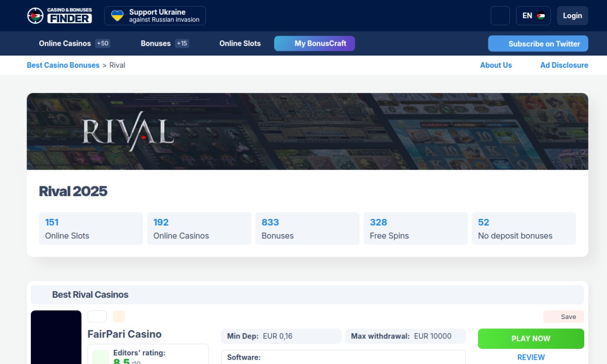Click the peach badge above FairPari Casino
The image size is (607, 364).
tap(119, 317)
